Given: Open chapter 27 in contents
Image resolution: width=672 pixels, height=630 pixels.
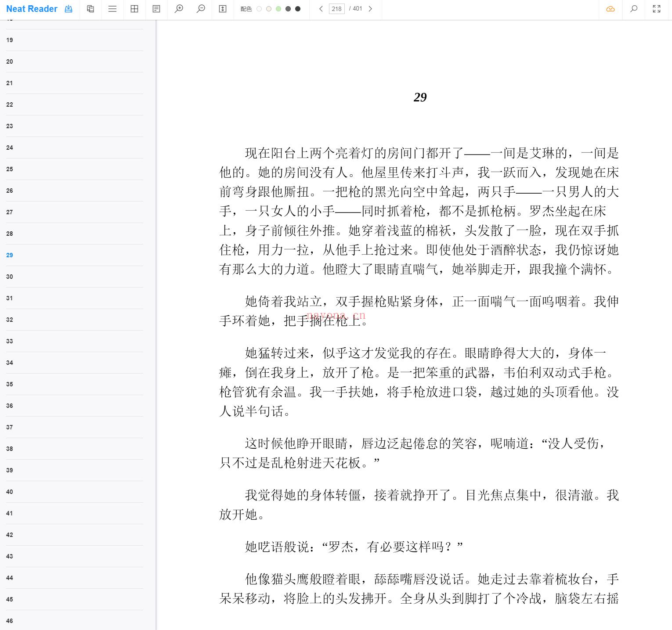Looking at the screenshot, I should coord(75,212).
